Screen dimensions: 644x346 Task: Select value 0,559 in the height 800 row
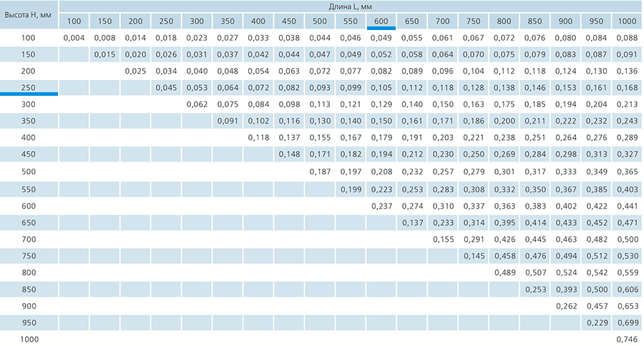coord(627,272)
